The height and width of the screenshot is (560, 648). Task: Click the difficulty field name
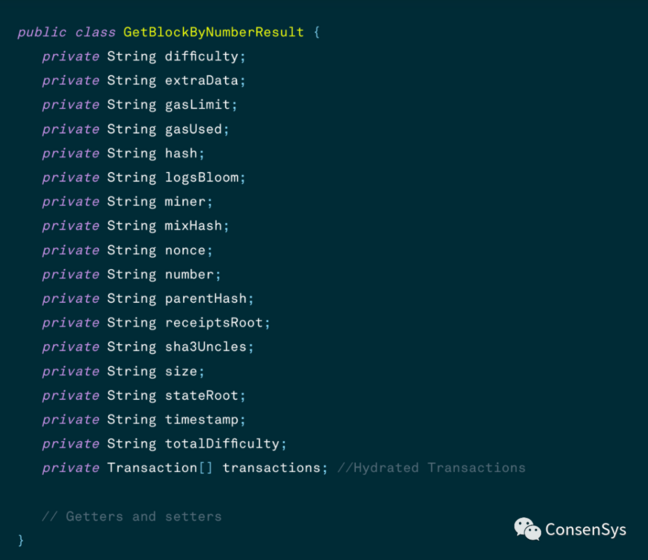[201, 56]
